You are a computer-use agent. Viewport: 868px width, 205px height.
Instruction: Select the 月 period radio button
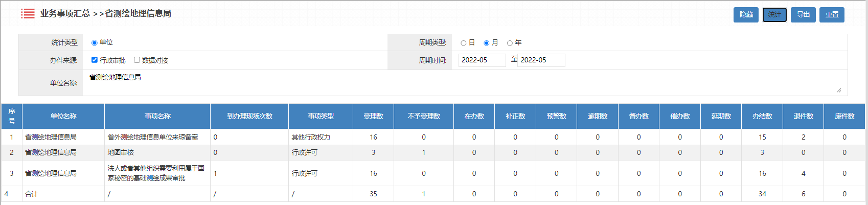click(486, 43)
